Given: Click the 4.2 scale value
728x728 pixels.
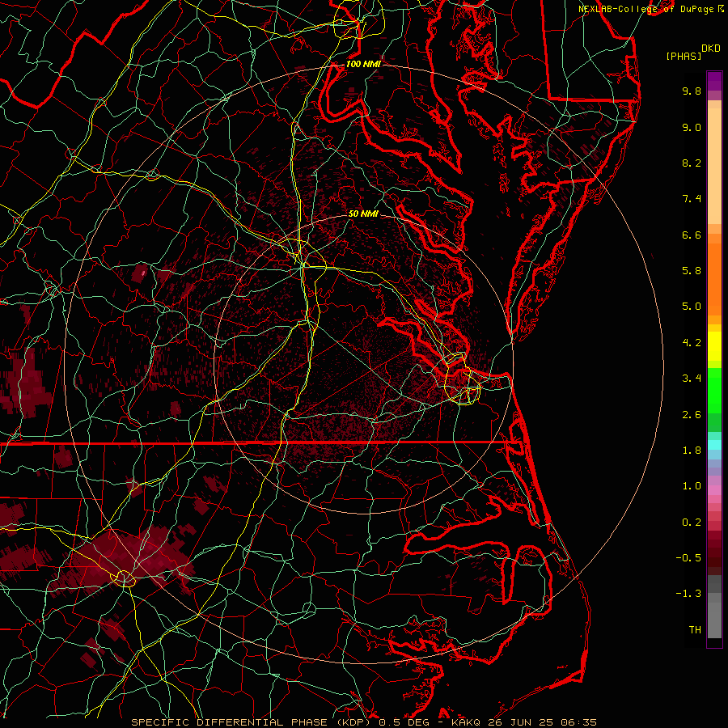Looking at the screenshot, I should coord(692,343).
